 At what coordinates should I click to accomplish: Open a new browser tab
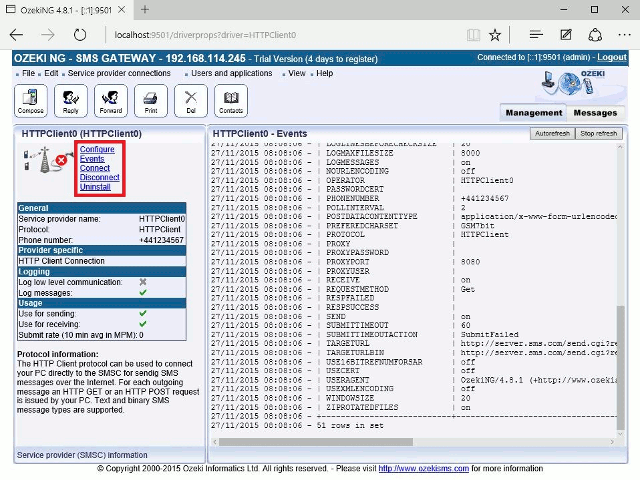pos(144,9)
